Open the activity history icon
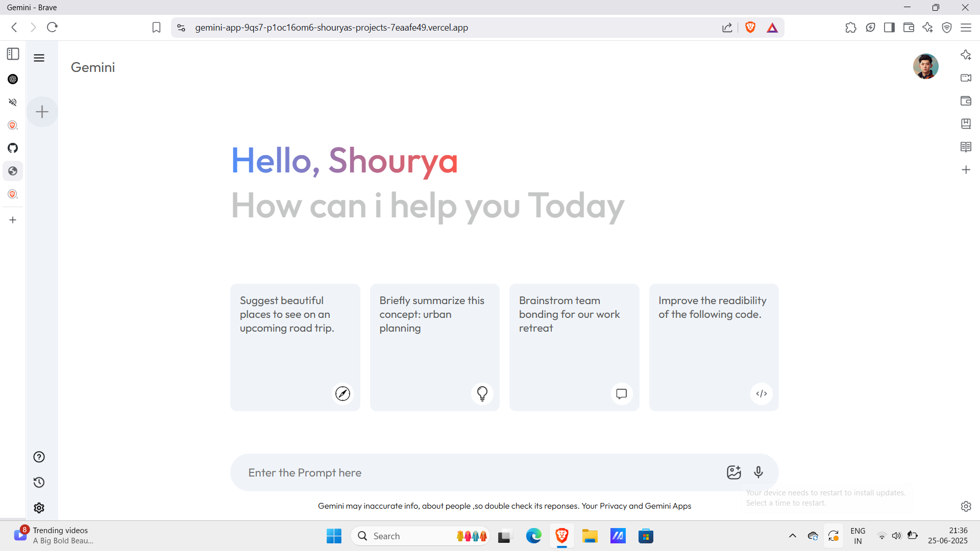The width and height of the screenshot is (980, 551). tap(39, 483)
